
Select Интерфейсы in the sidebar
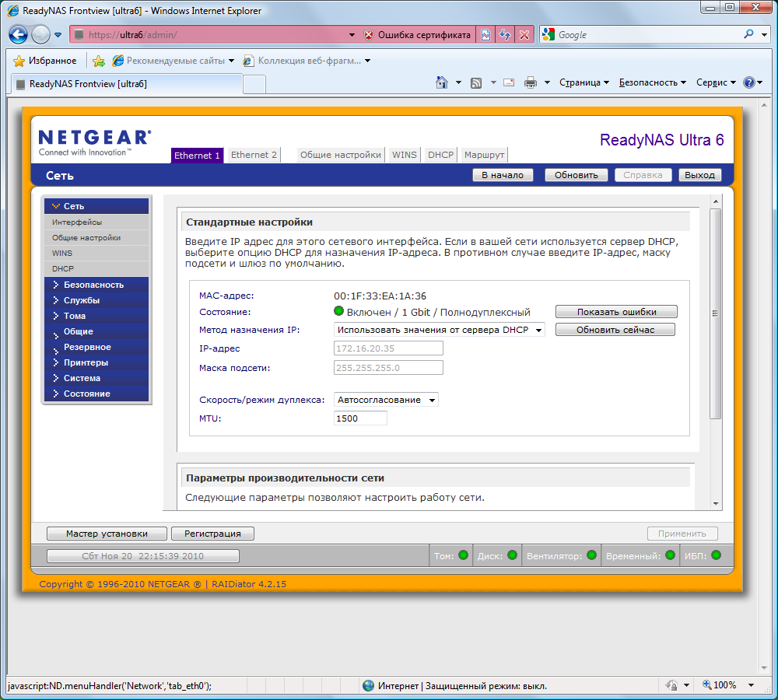pyautogui.click(x=96, y=222)
